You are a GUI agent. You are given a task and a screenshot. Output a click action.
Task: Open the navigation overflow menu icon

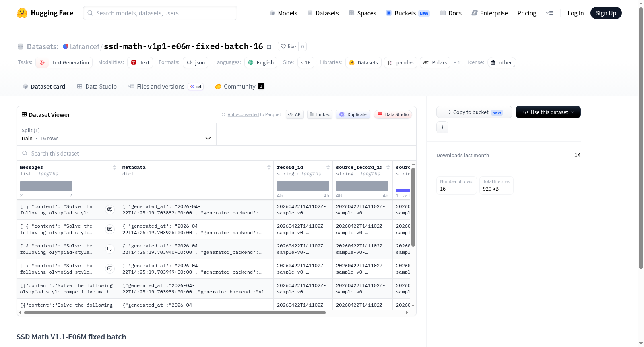coord(549,13)
